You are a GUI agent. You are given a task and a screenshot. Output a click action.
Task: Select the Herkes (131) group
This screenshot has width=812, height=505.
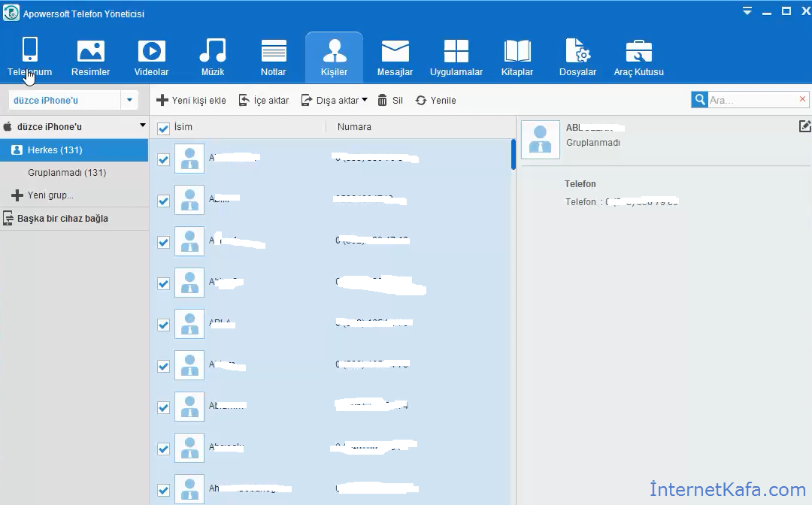click(x=74, y=150)
